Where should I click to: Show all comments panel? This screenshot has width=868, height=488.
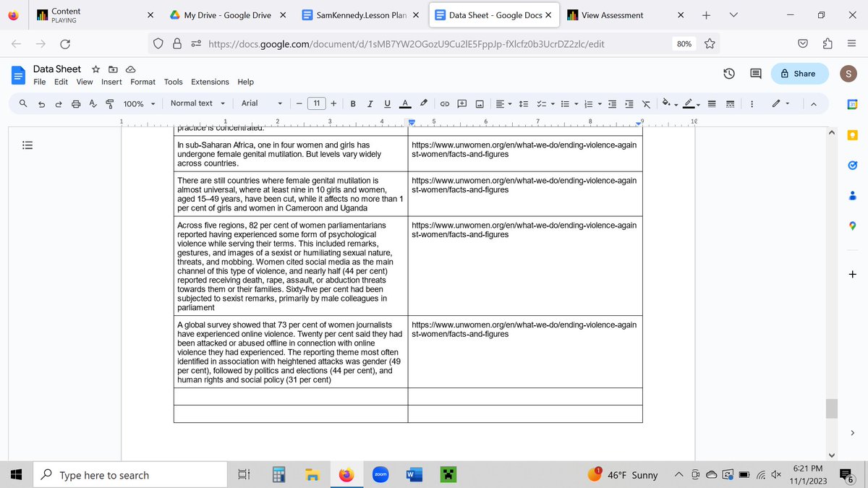coord(756,73)
